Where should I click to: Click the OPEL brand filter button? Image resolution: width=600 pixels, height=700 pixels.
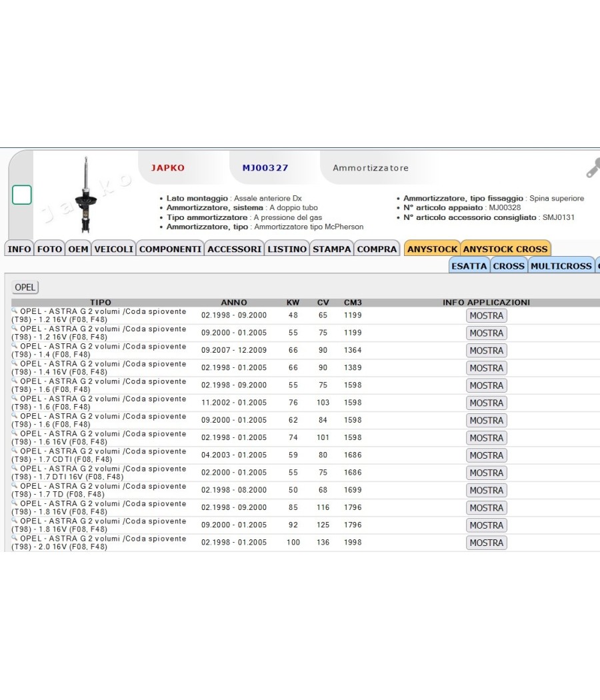click(x=25, y=287)
